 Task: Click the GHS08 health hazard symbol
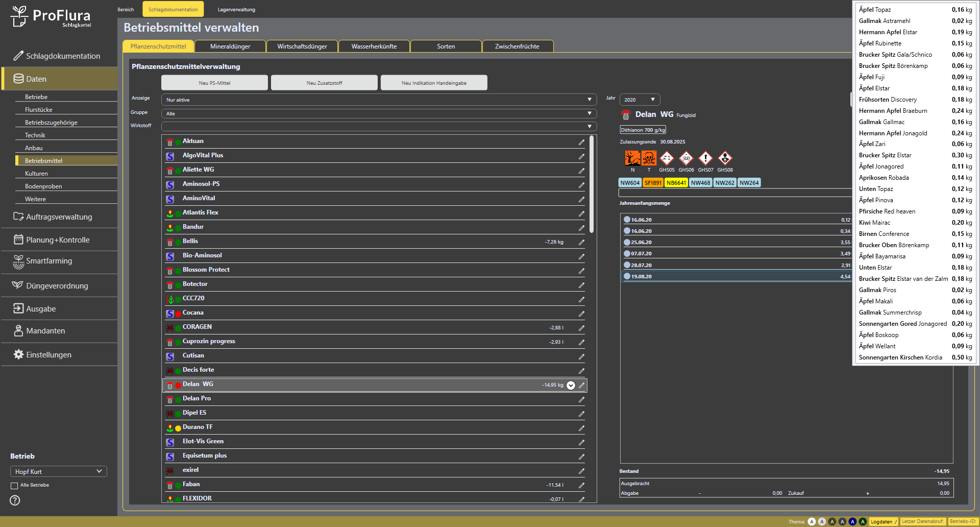tap(725, 158)
